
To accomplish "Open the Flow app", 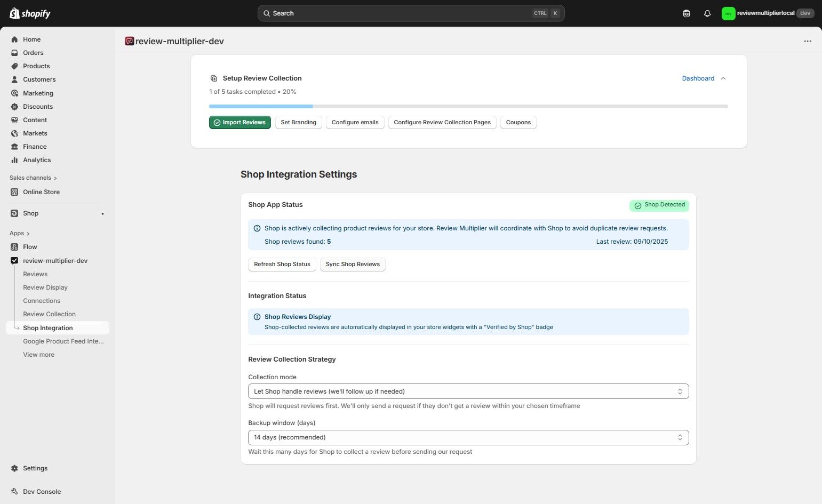I will pyautogui.click(x=30, y=246).
